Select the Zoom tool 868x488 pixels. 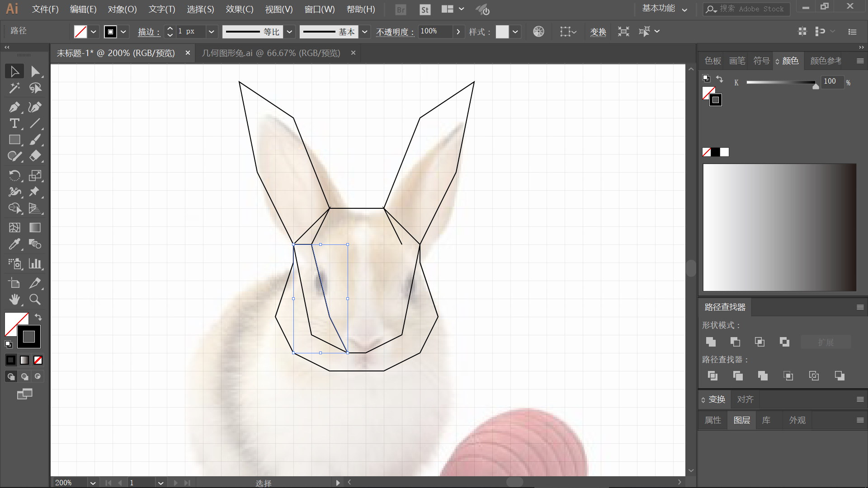point(35,300)
